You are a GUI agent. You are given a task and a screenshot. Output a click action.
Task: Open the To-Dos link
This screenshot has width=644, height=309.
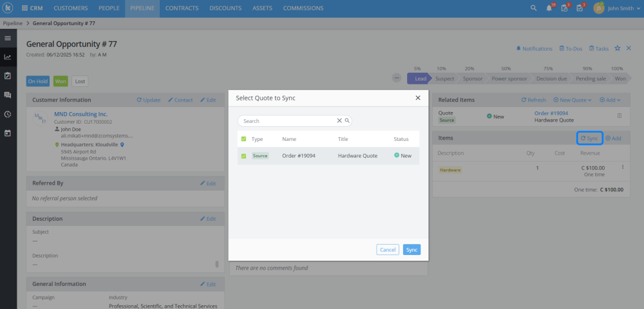[x=571, y=48]
